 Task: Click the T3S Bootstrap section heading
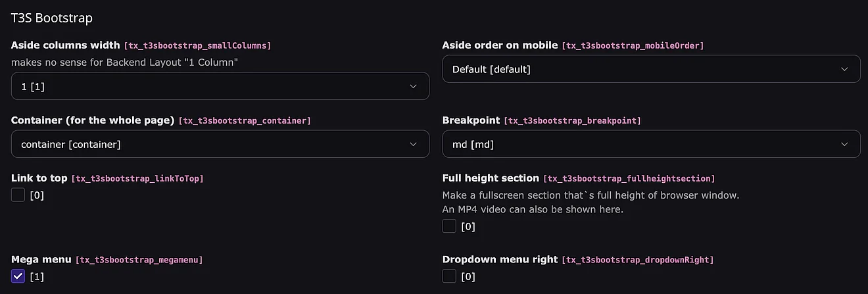coord(52,18)
